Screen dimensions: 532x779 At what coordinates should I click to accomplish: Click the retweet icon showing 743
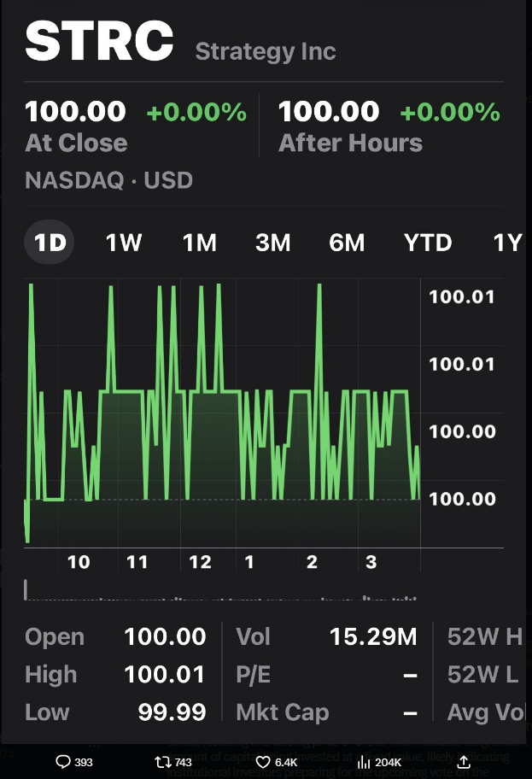tap(162, 762)
